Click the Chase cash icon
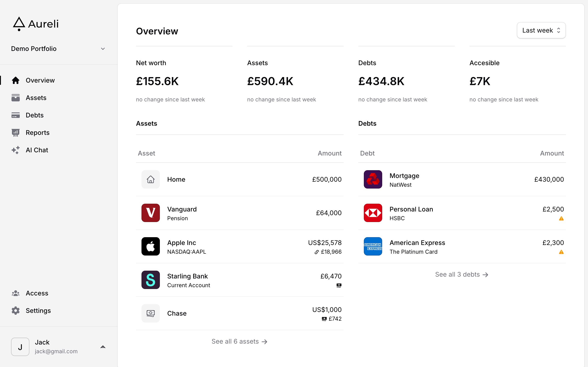Image resolution: width=588 pixels, height=367 pixels. coord(151,313)
